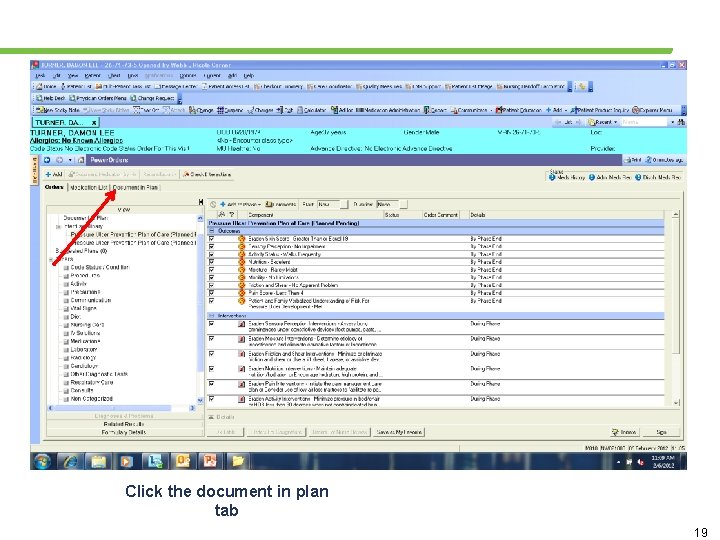This screenshot has height=540, width=720.
Task: Expand the Details pane below the plan
Action: 211,417
